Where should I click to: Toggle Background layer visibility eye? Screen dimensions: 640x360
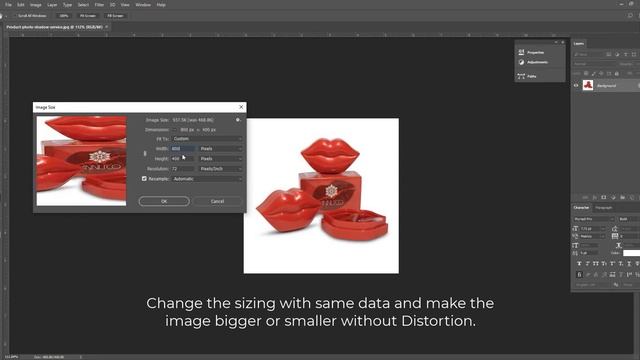pos(576,85)
